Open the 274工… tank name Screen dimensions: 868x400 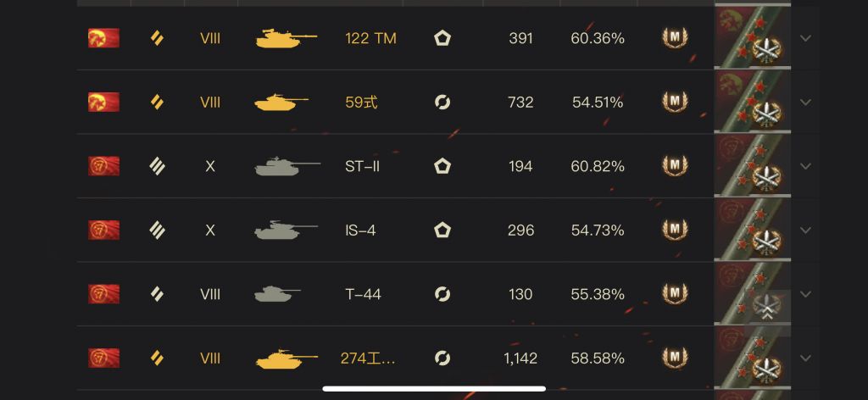368,358
